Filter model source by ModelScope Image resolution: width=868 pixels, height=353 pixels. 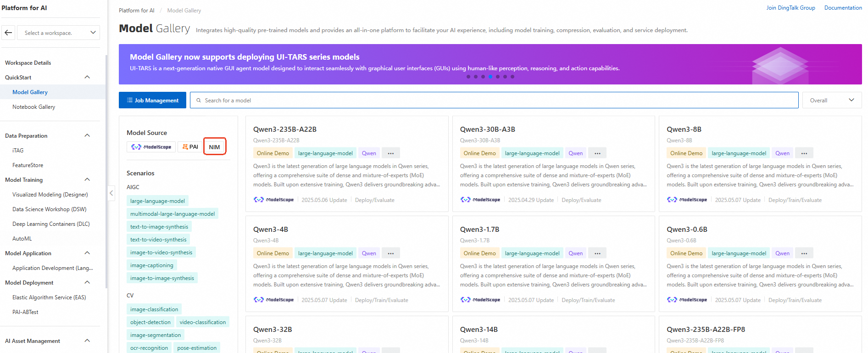coord(151,147)
